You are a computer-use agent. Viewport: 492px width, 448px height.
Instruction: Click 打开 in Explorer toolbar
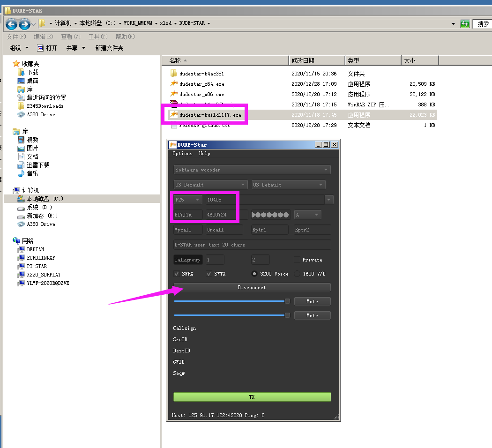(x=47, y=48)
